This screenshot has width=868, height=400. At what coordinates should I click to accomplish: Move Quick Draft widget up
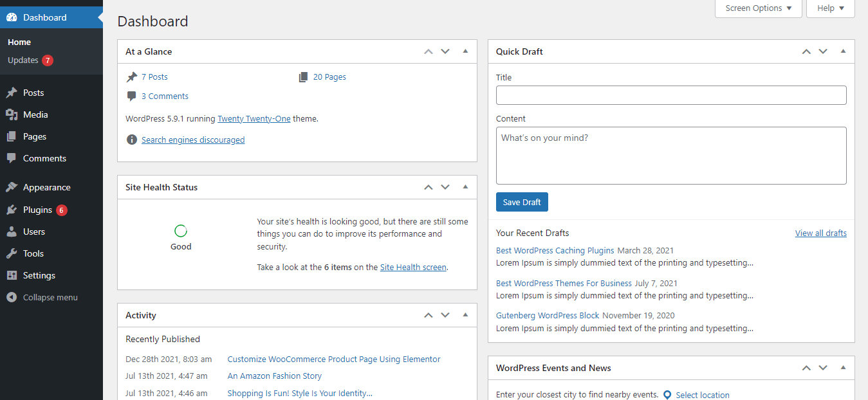coord(806,51)
